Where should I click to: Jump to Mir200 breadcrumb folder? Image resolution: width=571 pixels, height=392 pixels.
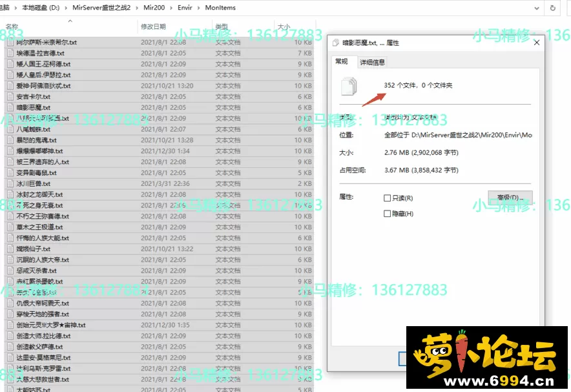click(x=154, y=8)
